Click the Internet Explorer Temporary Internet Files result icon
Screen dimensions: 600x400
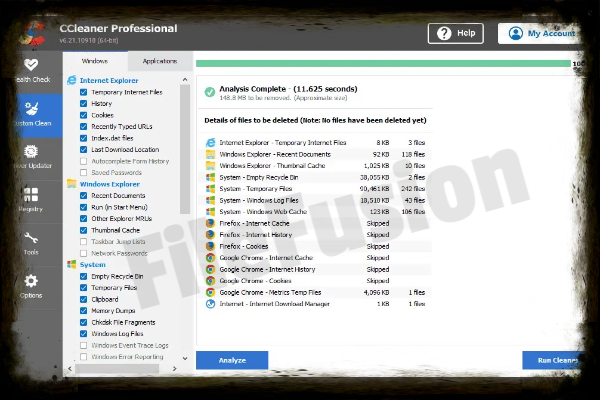coord(210,143)
